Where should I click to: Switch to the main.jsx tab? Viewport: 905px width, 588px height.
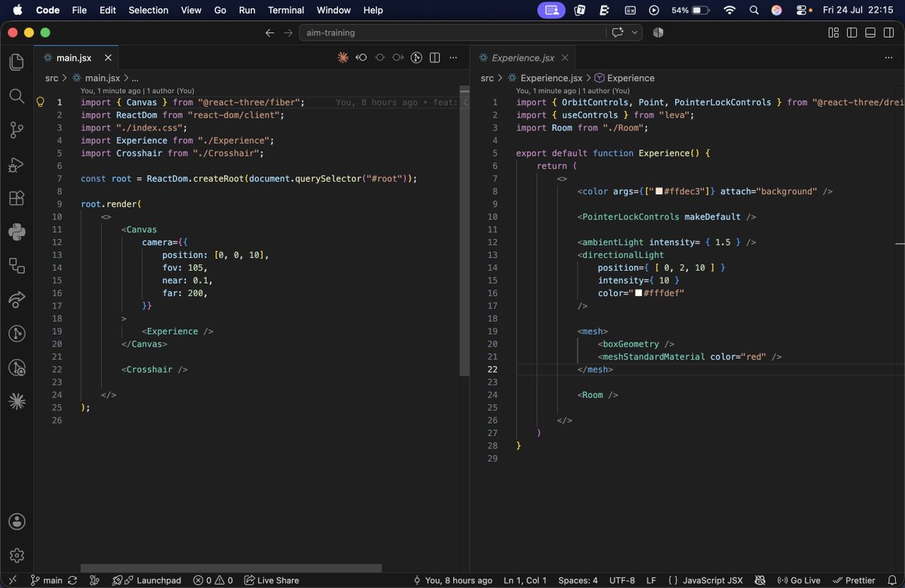click(x=73, y=57)
